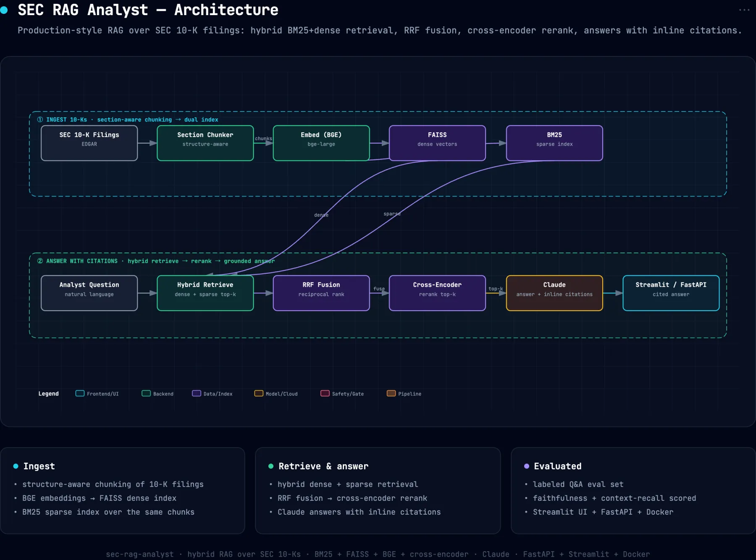Click the Evaluated card heading
The image size is (756, 560).
tap(558, 466)
